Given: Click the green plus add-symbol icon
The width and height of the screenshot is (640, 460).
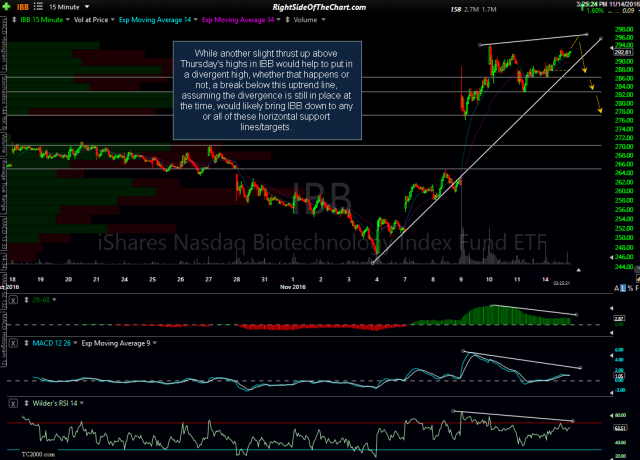Looking at the screenshot, I should 6,7.
